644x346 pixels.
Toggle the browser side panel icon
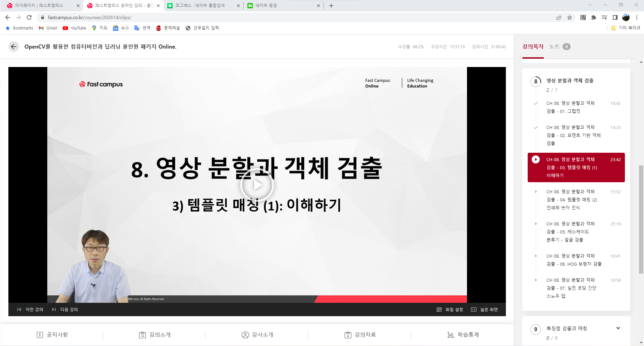(x=615, y=17)
